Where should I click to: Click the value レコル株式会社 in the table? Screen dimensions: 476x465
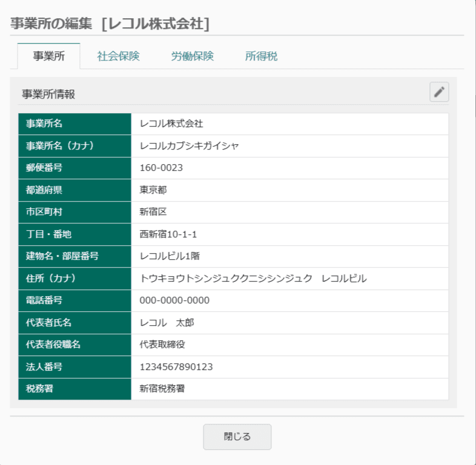[171, 124]
